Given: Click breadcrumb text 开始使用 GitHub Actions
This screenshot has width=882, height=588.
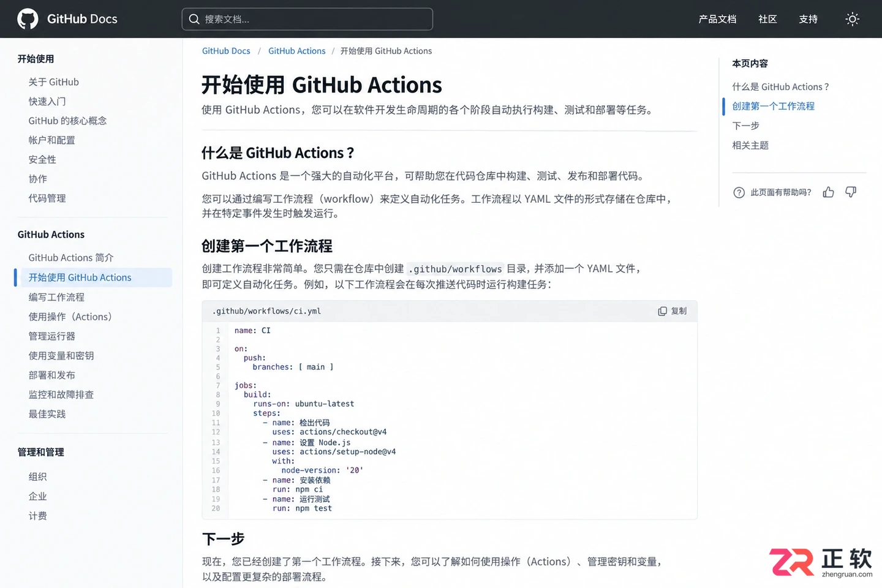Looking at the screenshot, I should 386,51.
